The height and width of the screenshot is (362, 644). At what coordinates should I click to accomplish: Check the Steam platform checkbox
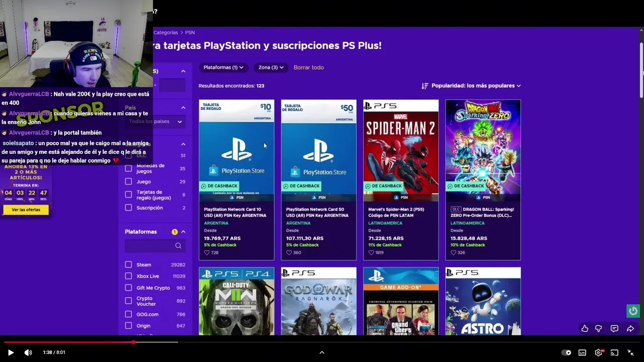click(x=128, y=264)
